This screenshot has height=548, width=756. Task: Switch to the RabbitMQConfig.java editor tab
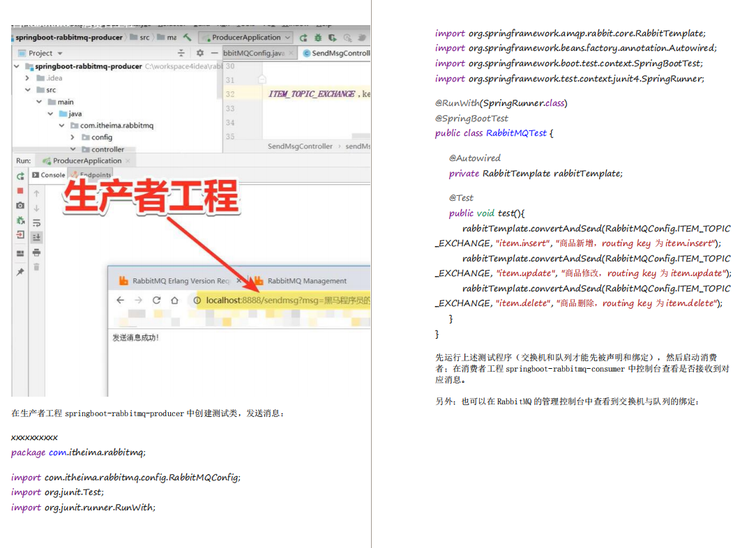pos(254,53)
